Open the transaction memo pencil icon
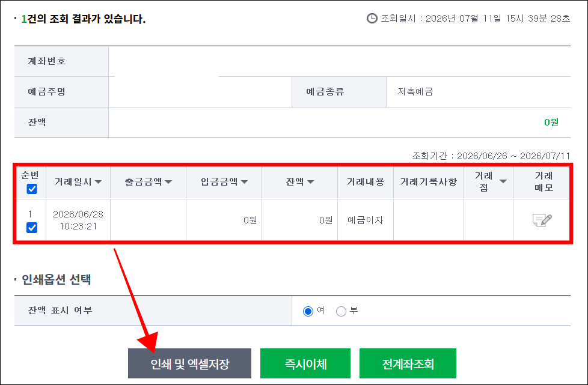This screenshot has width=588, height=385. pyautogui.click(x=542, y=220)
